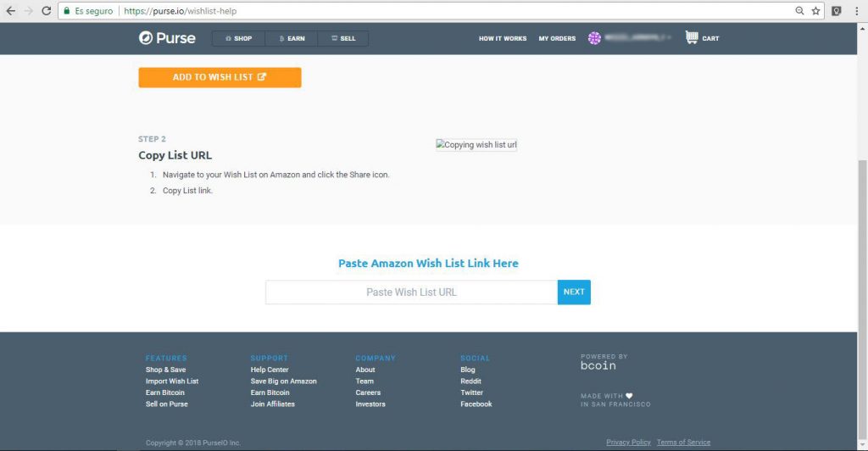Click the user avatar icon
This screenshot has height=451, width=868.
click(x=594, y=37)
